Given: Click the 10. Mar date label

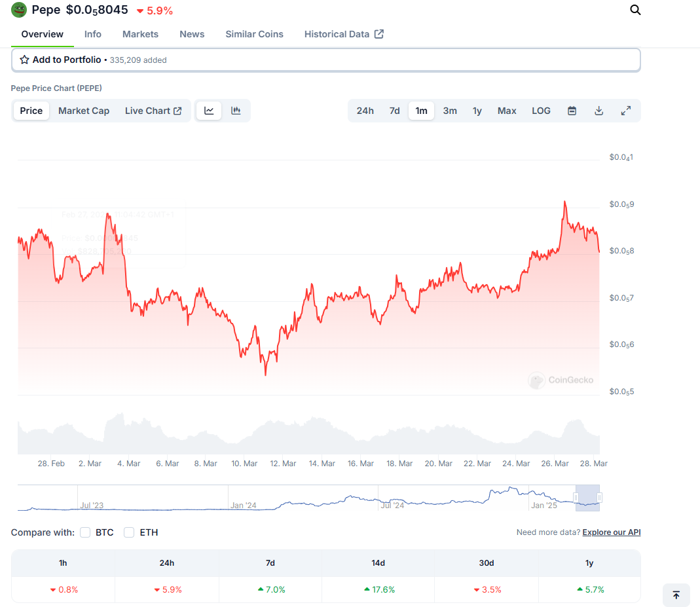Looking at the screenshot, I should [x=244, y=464].
